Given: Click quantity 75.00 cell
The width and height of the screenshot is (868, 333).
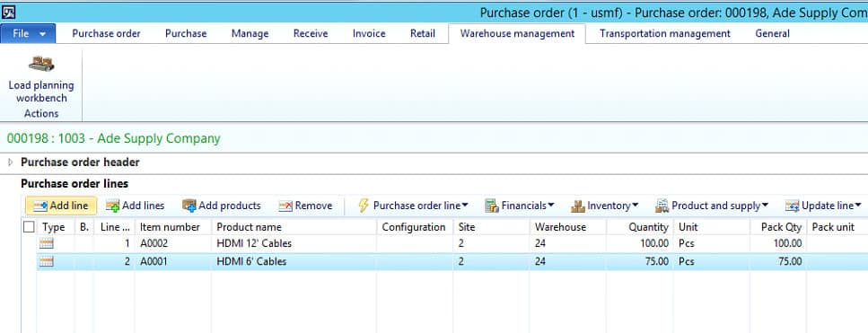Looking at the screenshot, I should (640, 262).
